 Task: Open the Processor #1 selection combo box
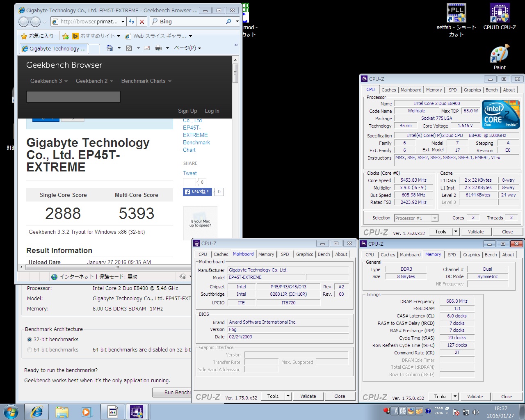click(x=416, y=218)
